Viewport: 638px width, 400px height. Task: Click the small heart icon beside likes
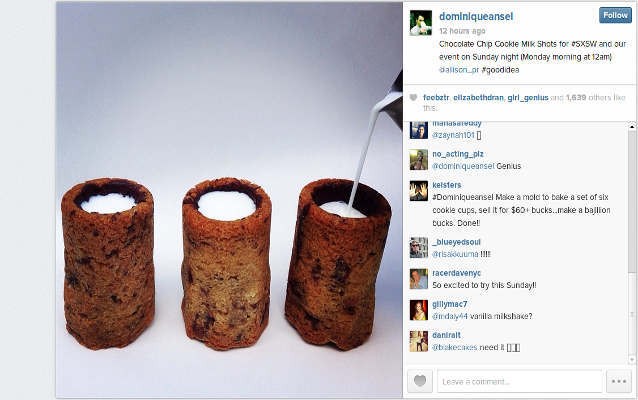point(413,98)
